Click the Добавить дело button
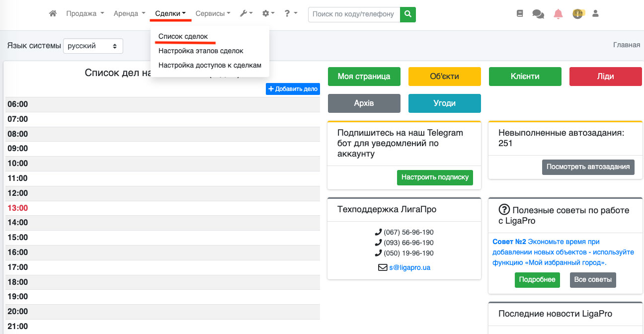The width and height of the screenshot is (644, 334). coord(293,89)
